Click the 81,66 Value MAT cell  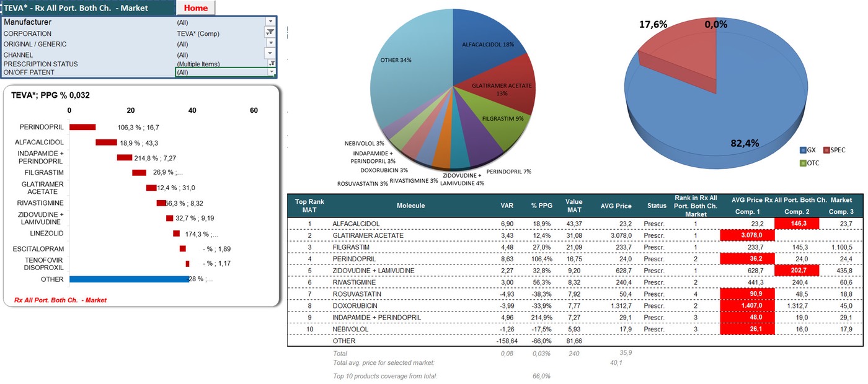(575, 341)
